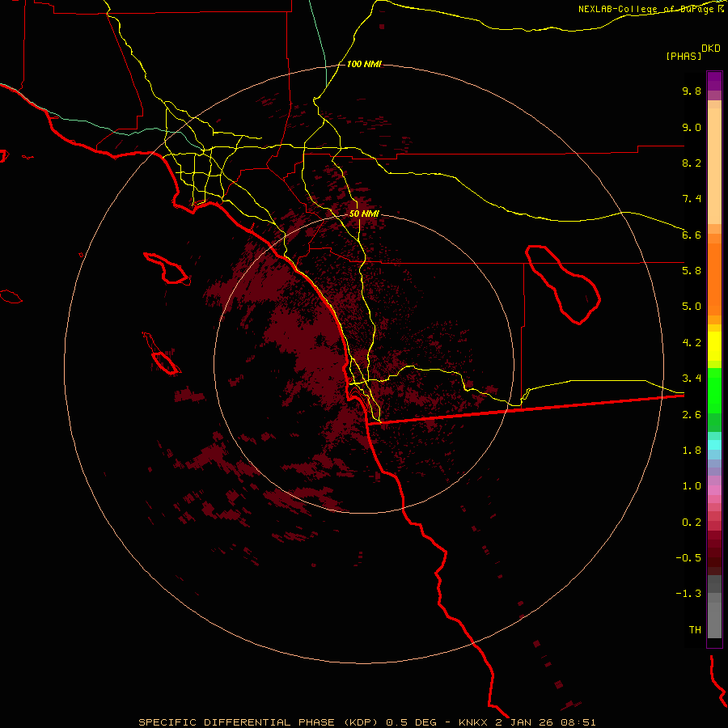Click the 100 NMI range ring label
Viewport: 728px width, 728px height.
(364, 64)
